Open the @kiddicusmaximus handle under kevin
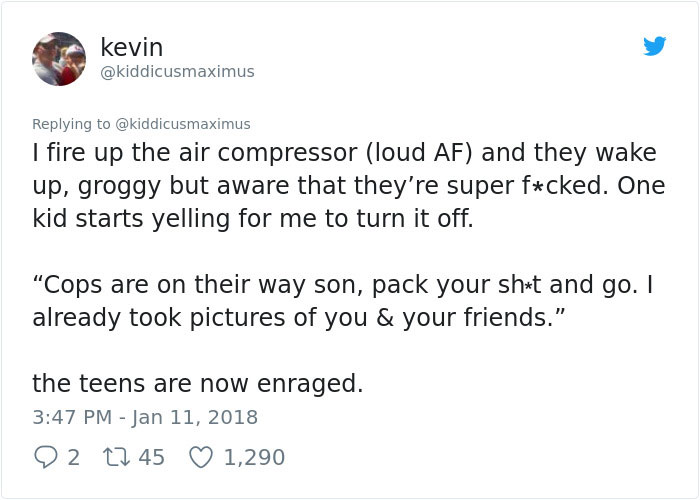Screen dimensions: 700x500 point(177,72)
